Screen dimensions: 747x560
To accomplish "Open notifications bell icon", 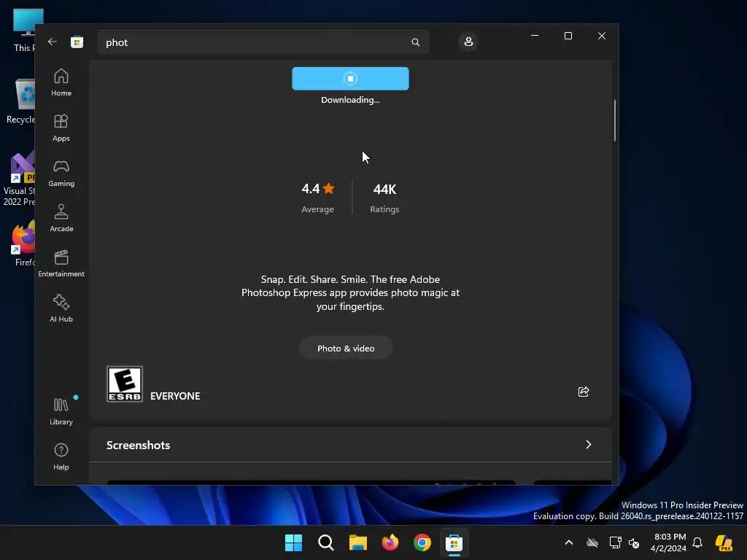I will (697, 542).
